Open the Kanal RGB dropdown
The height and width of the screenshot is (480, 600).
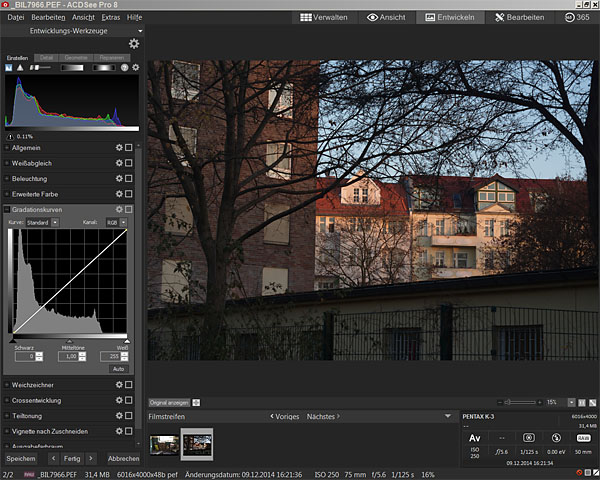click(116, 222)
